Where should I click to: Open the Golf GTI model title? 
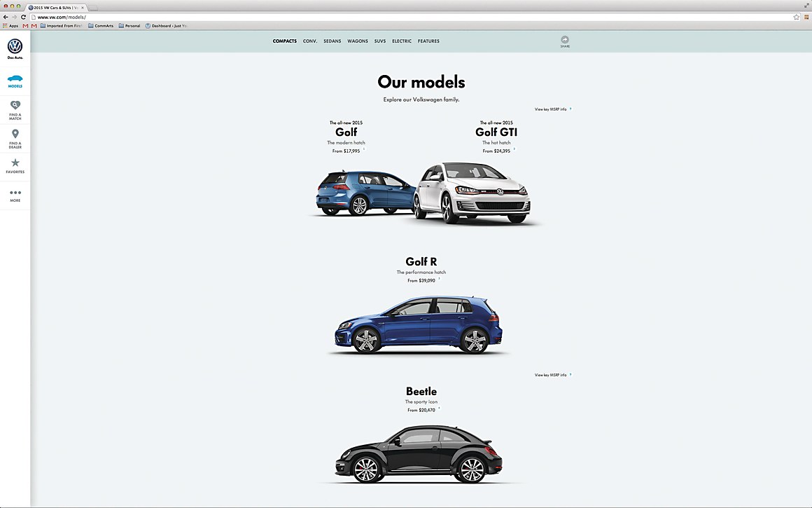(496, 132)
